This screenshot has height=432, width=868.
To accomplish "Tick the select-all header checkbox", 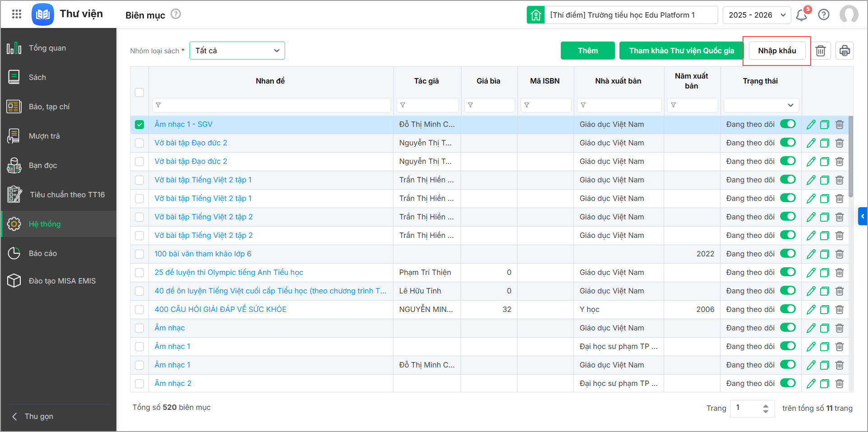I will 139,93.
